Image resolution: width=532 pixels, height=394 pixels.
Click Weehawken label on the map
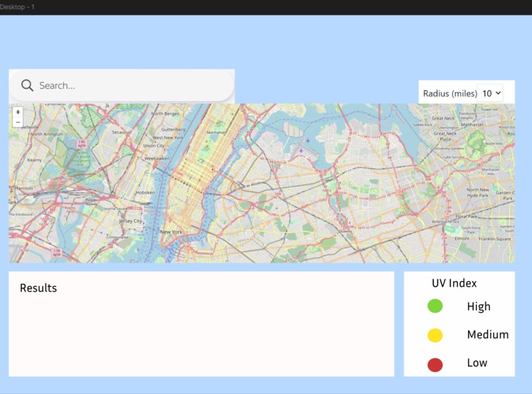pyautogui.click(x=157, y=158)
